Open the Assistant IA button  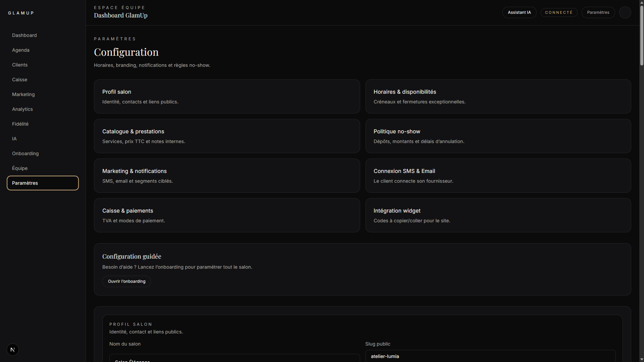[519, 12]
